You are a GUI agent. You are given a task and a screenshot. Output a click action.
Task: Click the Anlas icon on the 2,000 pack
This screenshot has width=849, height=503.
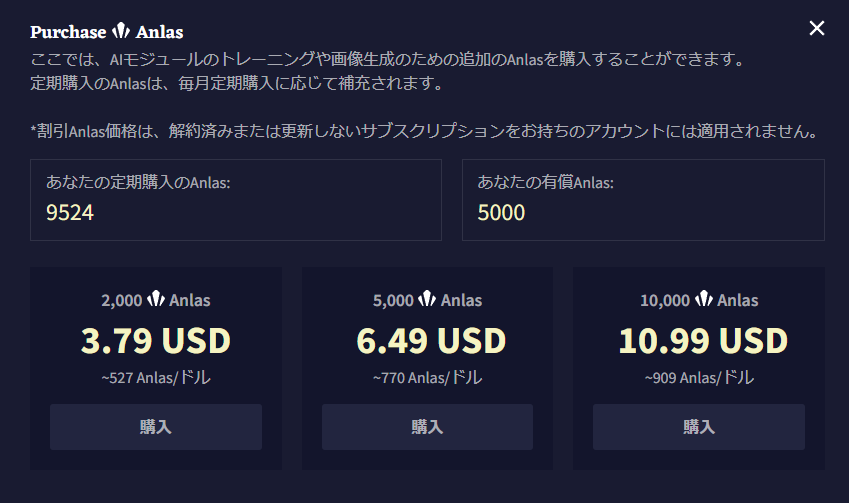point(156,299)
